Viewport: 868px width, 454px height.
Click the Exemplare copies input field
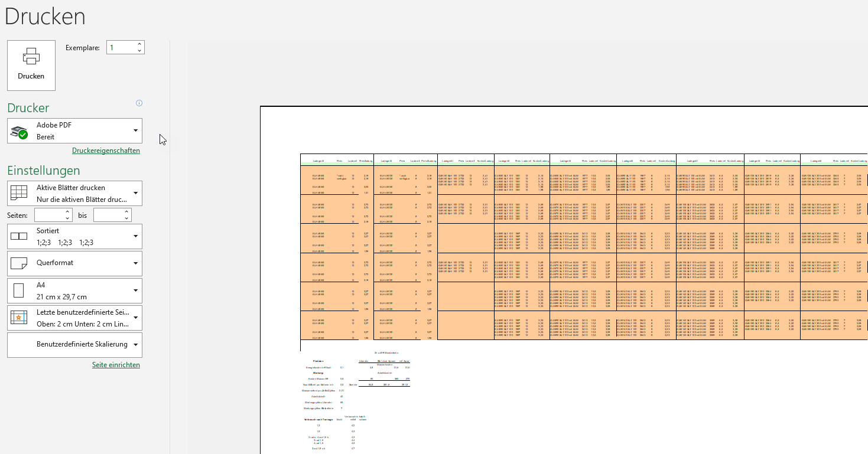tap(121, 48)
